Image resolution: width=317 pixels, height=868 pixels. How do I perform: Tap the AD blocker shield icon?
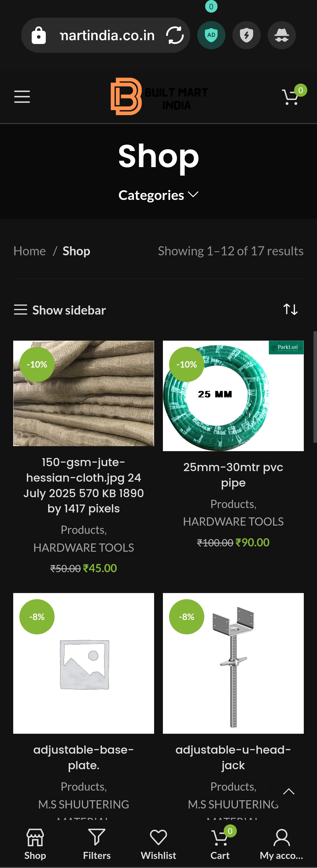tap(211, 35)
